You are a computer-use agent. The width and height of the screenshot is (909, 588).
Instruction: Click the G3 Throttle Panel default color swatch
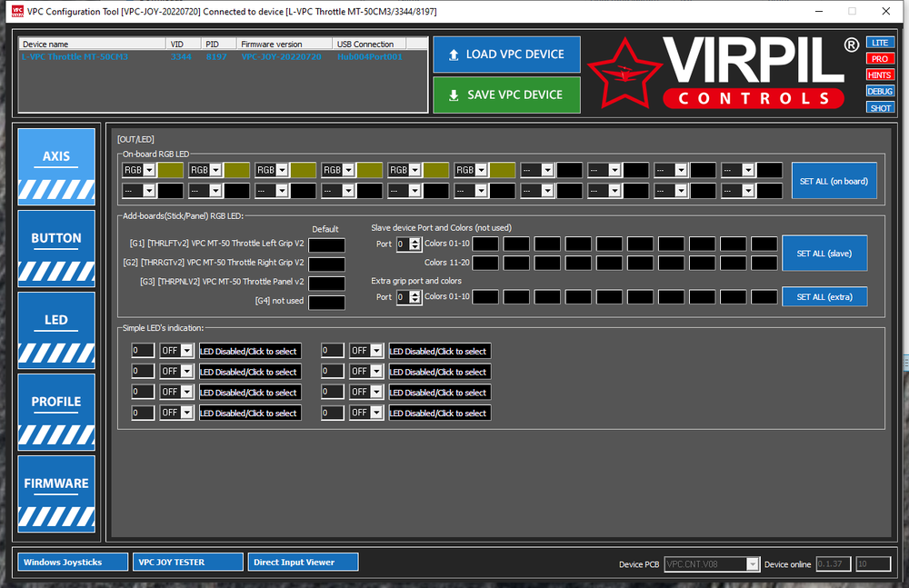[x=326, y=284]
